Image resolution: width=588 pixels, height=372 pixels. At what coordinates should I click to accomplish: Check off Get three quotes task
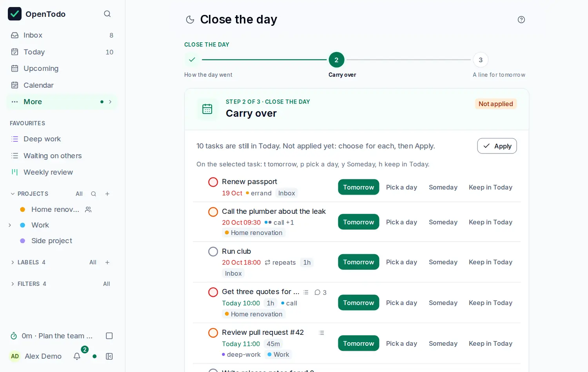click(x=213, y=292)
